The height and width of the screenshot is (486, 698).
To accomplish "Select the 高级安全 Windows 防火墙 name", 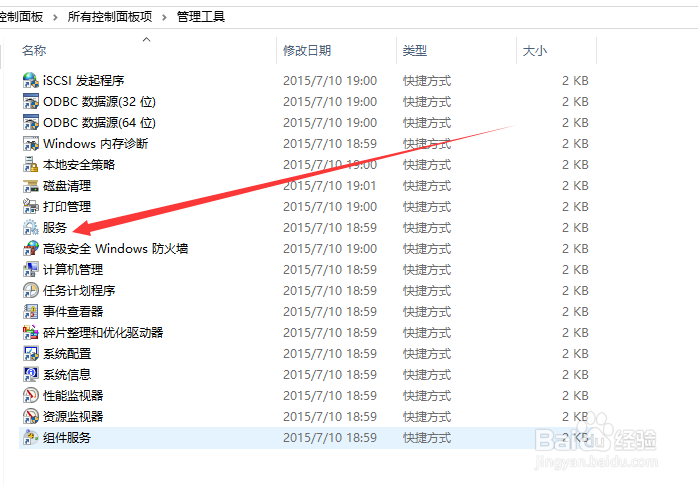I will [115, 248].
